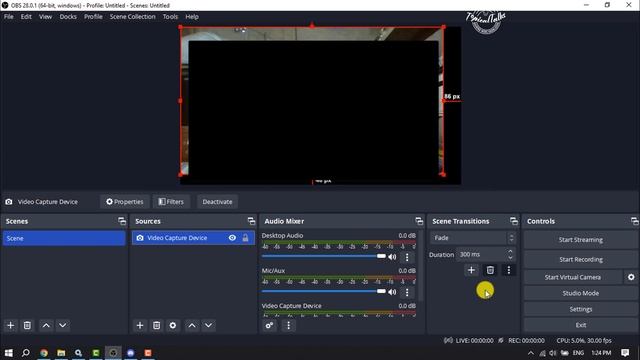Remove selected scene with trash icon
Screen dimensions: 640x360
[27, 325]
